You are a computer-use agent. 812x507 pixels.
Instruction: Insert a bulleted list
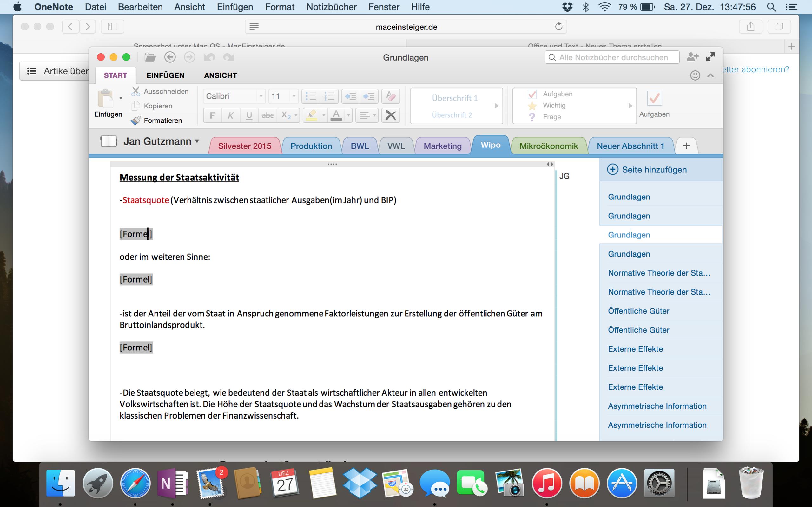point(311,96)
